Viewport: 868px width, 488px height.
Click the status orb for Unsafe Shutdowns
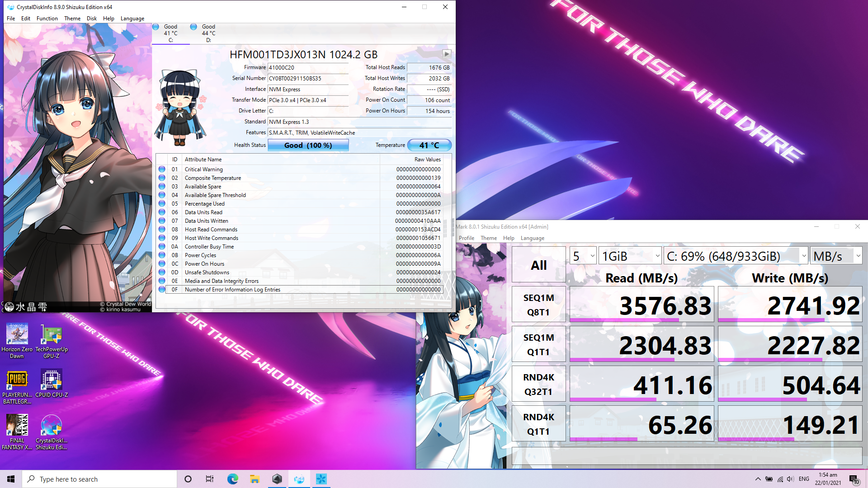(162, 272)
